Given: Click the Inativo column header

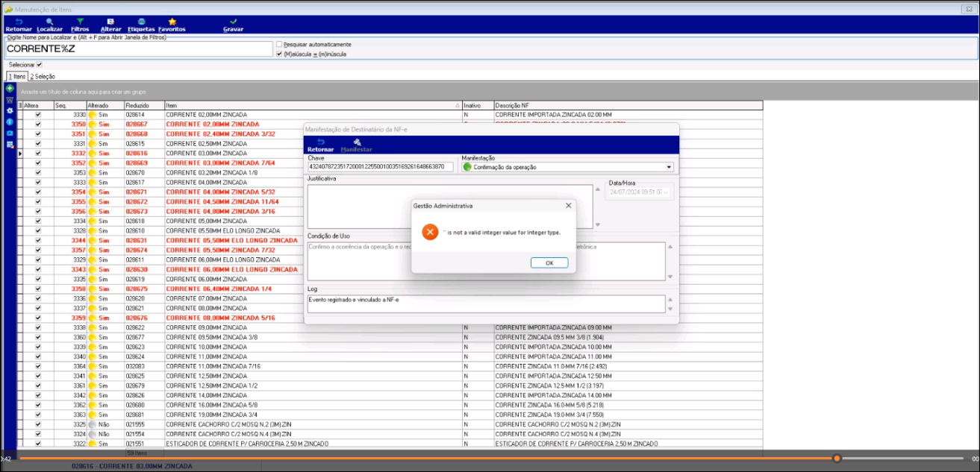Looking at the screenshot, I should point(478,106).
